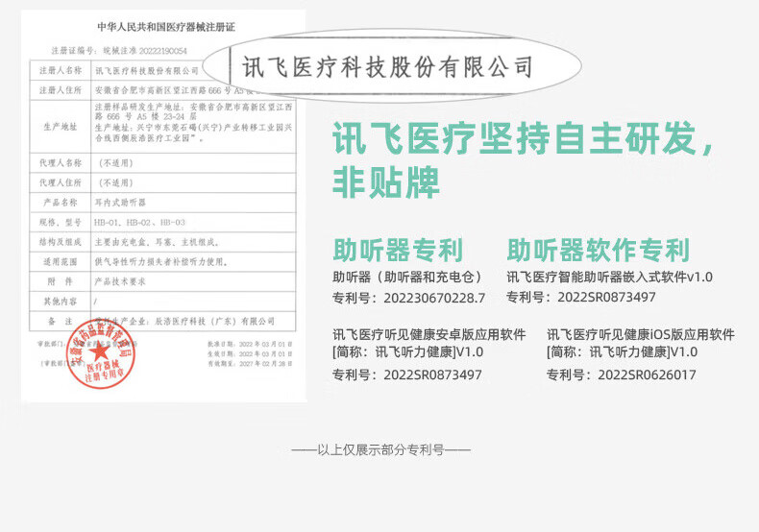Click 专利号 2022SR0873497 under the 安卓版 software
The image size is (759, 532).
click(x=407, y=375)
